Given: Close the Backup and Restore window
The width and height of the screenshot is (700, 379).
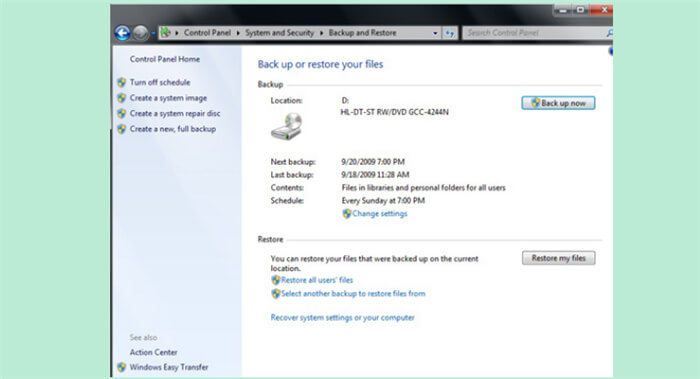Looking at the screenshot, I should click(x=602, y=10).
